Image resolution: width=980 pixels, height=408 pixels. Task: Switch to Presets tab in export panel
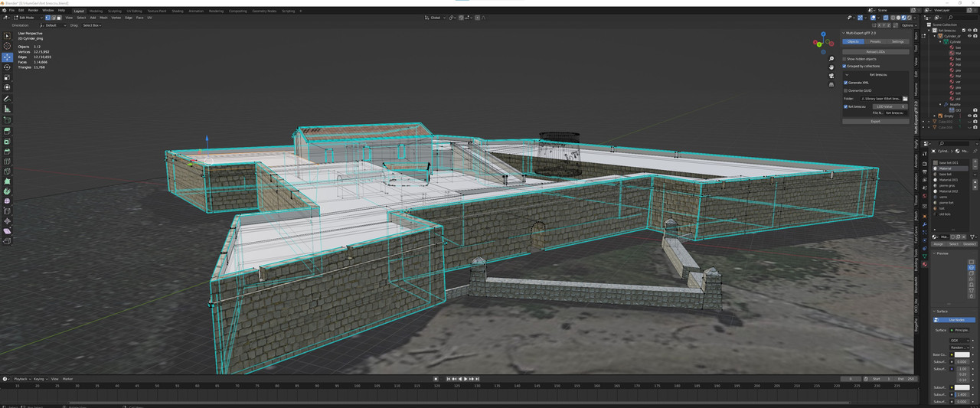pyautogui.click(x=875, y=41)
